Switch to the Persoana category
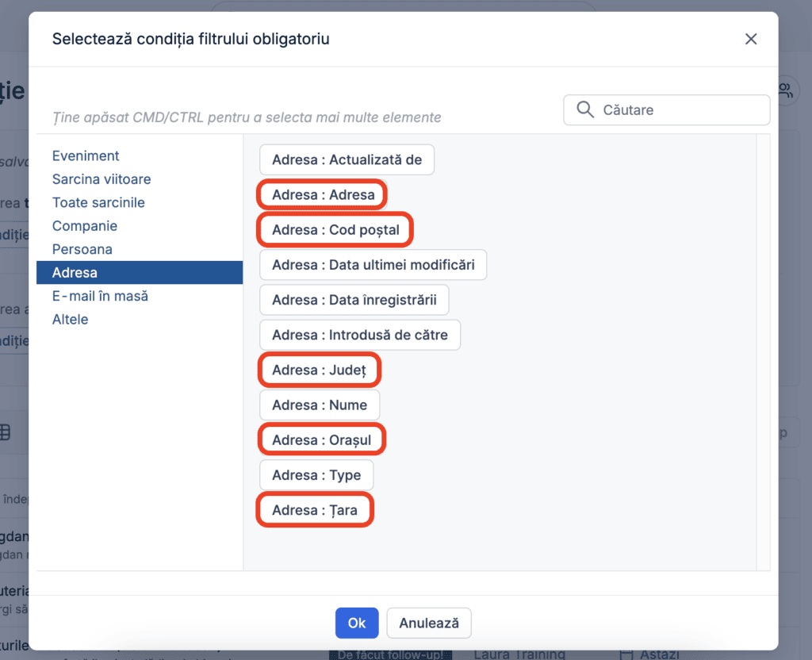This screenshot has height=660, width=812. pos(82,248)
